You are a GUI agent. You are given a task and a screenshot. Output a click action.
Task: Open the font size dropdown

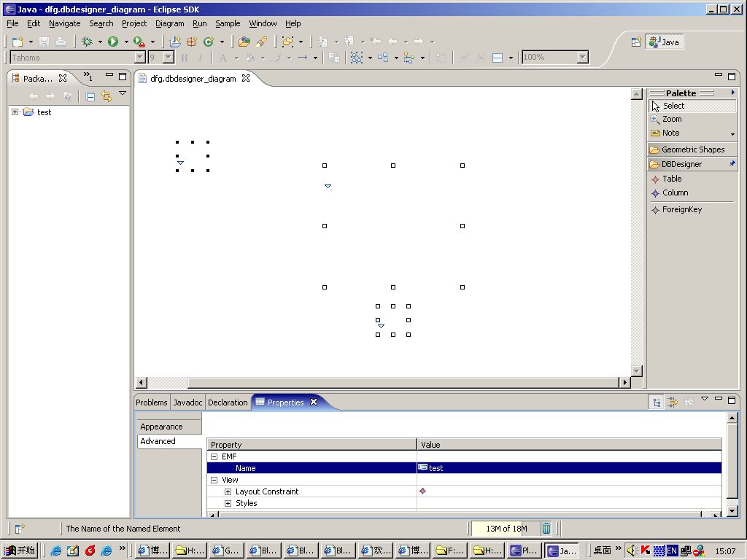(x=169, y=58)
